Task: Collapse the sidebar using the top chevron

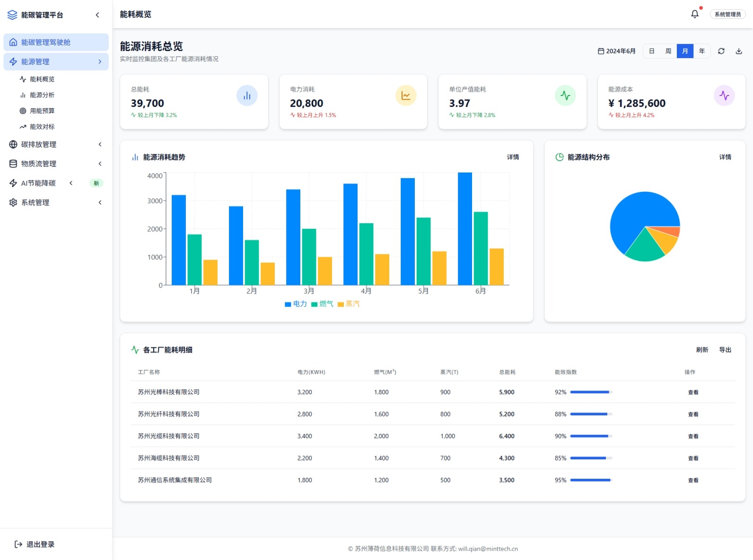Action: click(x=97, y=15)
